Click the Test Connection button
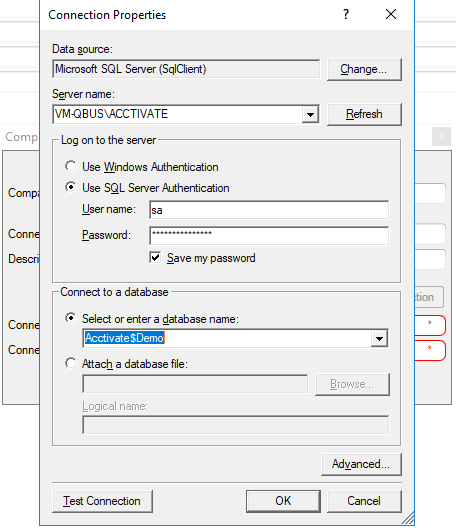 [x=102, y=501]
